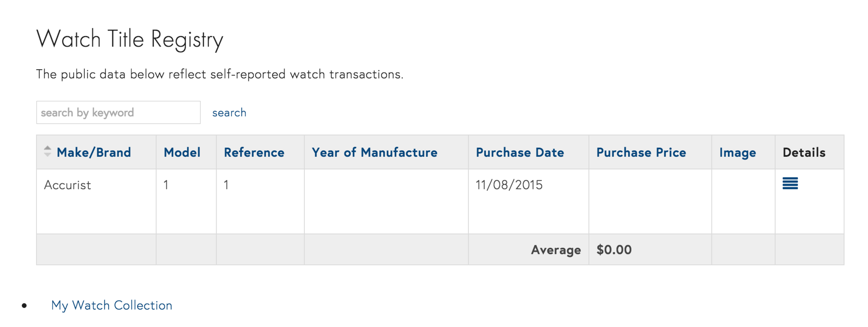Sort by Image column header

[738, 152]
